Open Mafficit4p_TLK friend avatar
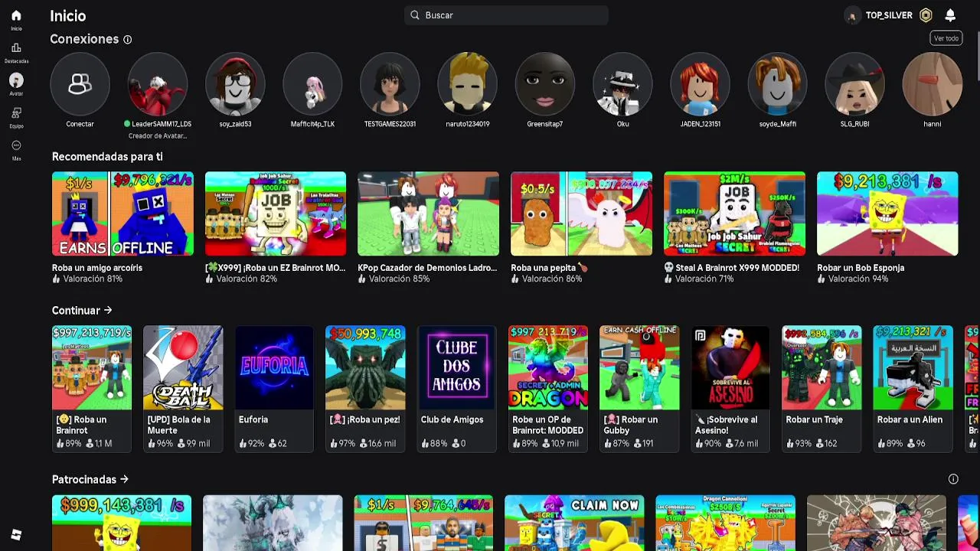This screenshot has height=551, width=980. point(312,83)
